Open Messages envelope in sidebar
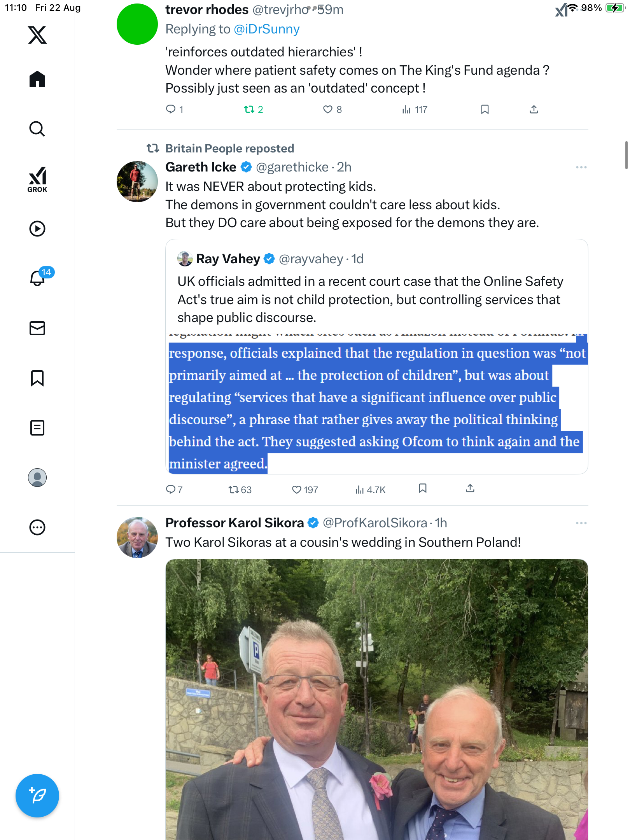Viewport: 630px width, 840px height. pyautogui.click(x=37, y=328)
